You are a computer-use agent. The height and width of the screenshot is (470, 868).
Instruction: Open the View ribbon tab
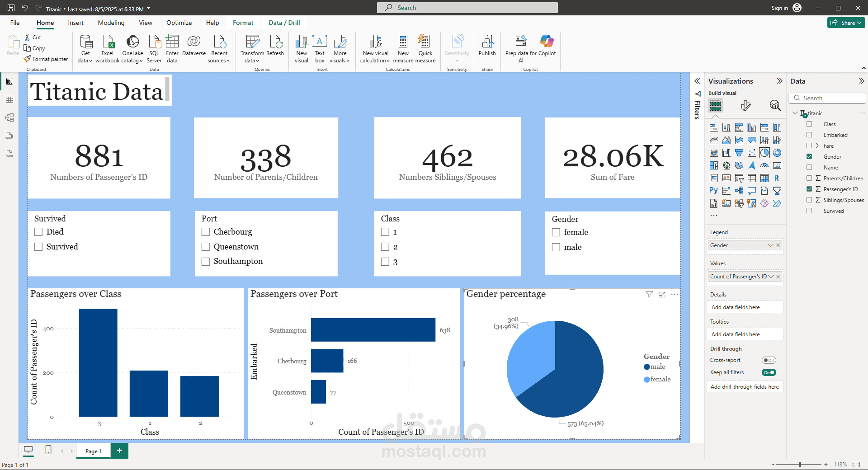145,23
